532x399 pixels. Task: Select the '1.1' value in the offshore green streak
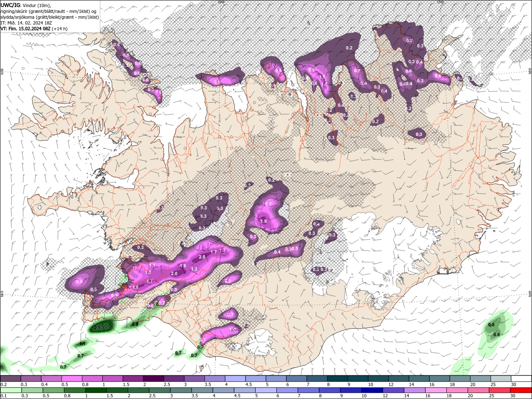click(83, 344)
